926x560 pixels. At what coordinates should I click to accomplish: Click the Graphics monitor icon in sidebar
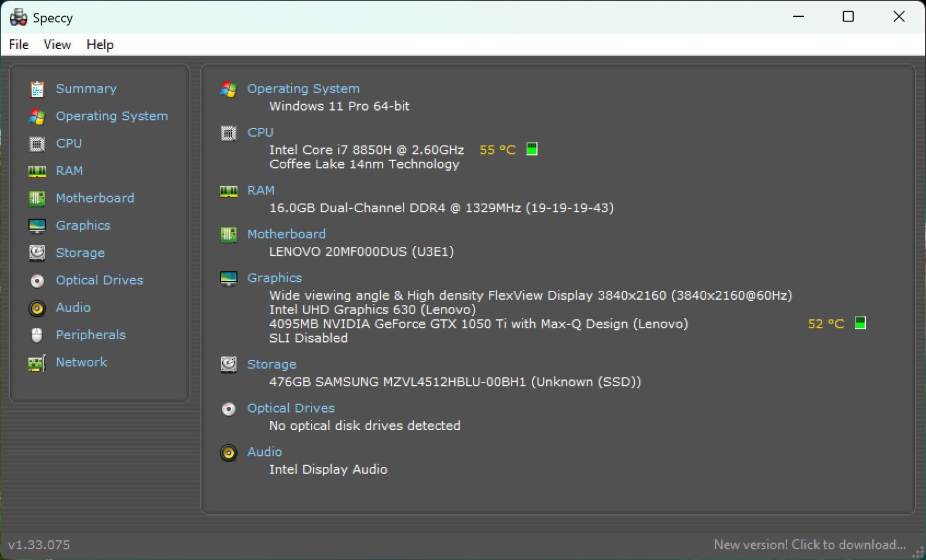(x=37, y=226)
